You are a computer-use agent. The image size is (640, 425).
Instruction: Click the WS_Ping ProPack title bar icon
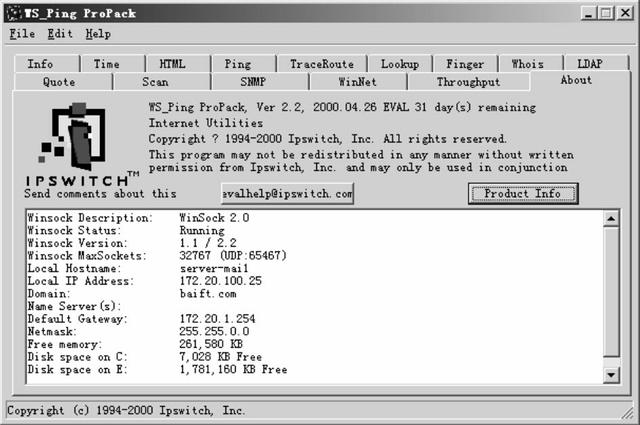[14, 13]
